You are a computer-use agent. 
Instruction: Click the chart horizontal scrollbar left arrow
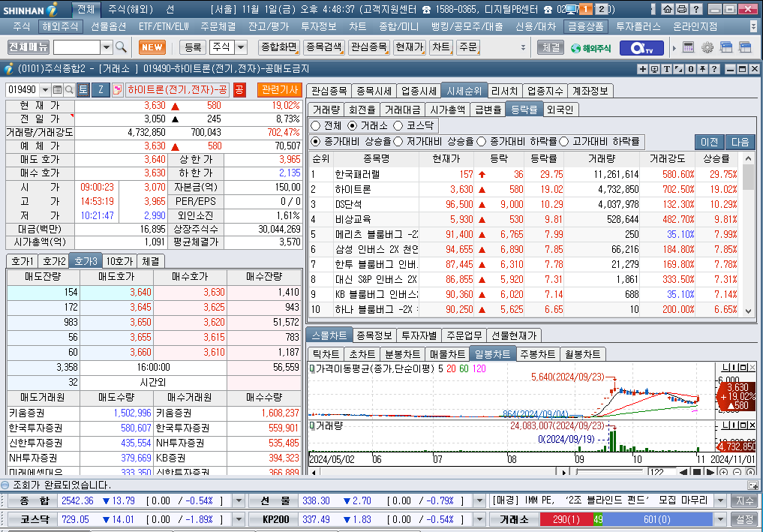[x=314, y=472]
